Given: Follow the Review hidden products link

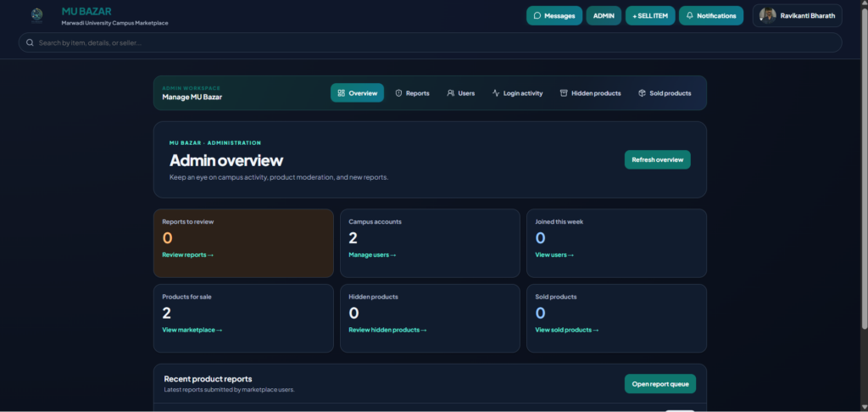Looking at the screenshot, I should click(387, 330).
